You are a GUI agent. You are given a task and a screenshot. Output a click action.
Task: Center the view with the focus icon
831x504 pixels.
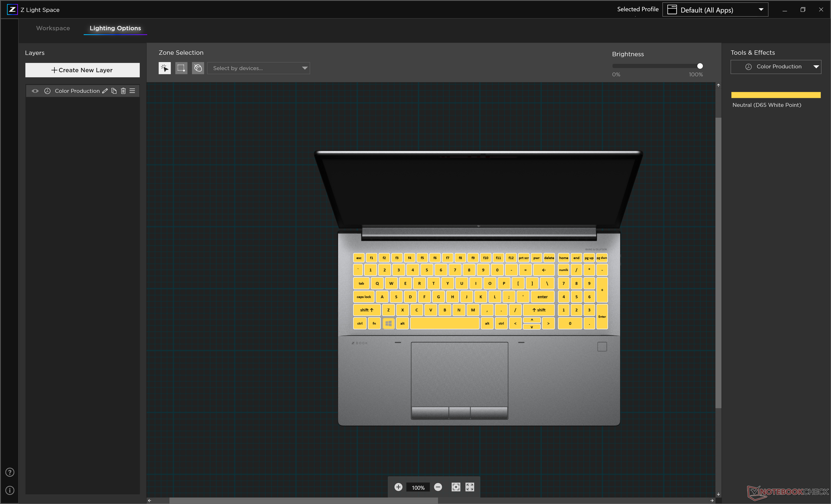tap(456, 487)
